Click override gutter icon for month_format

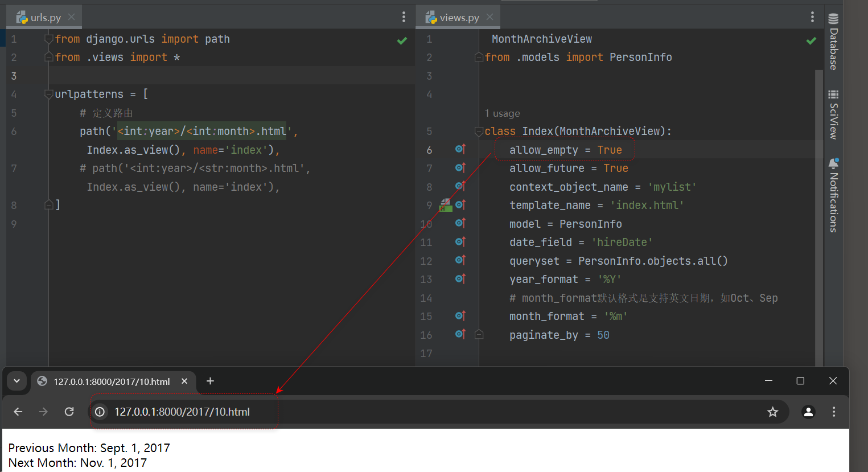coord(460,316)
